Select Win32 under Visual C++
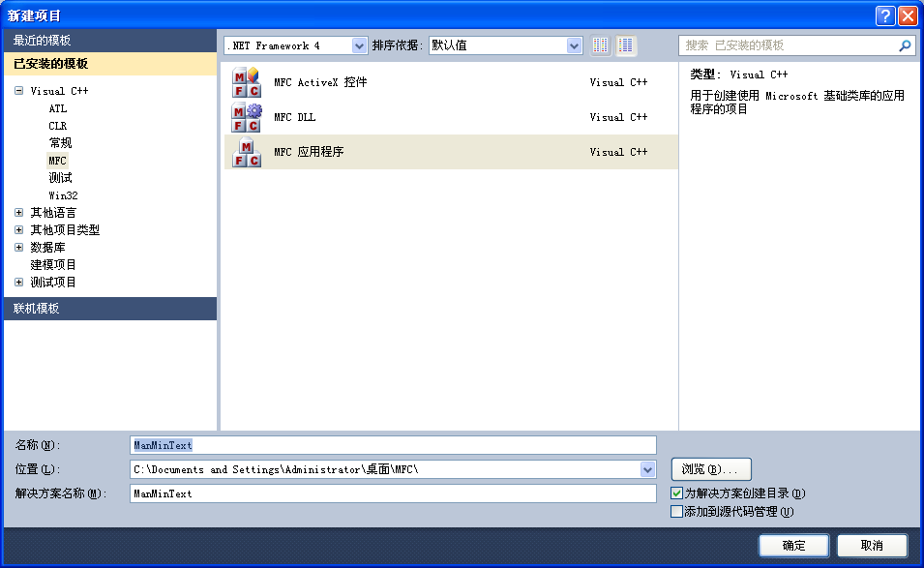Screen dimensions: 924x568 [x=63, y=195]
